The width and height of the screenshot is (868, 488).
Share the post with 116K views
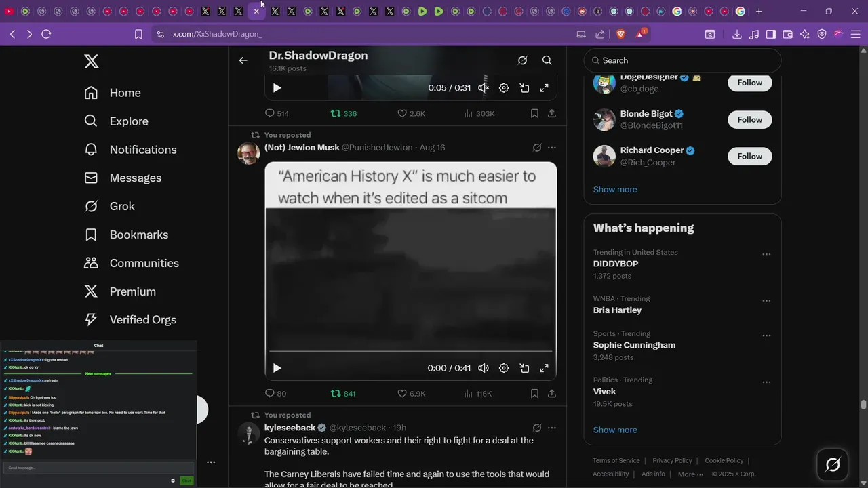552,393
